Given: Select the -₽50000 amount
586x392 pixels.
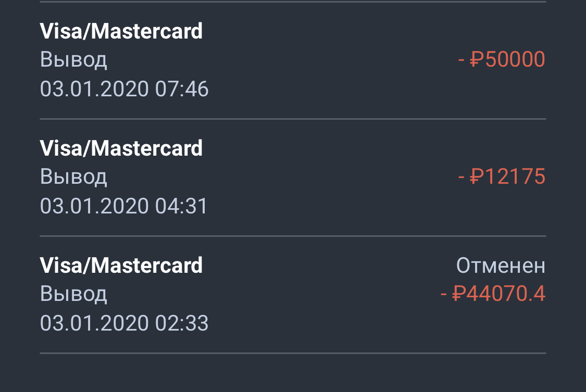Looking at the screenshot, I should (502, 59).
